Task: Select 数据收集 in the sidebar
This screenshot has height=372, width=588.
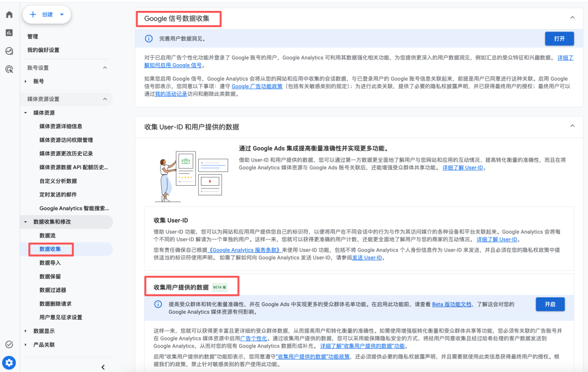Action: 50,249
